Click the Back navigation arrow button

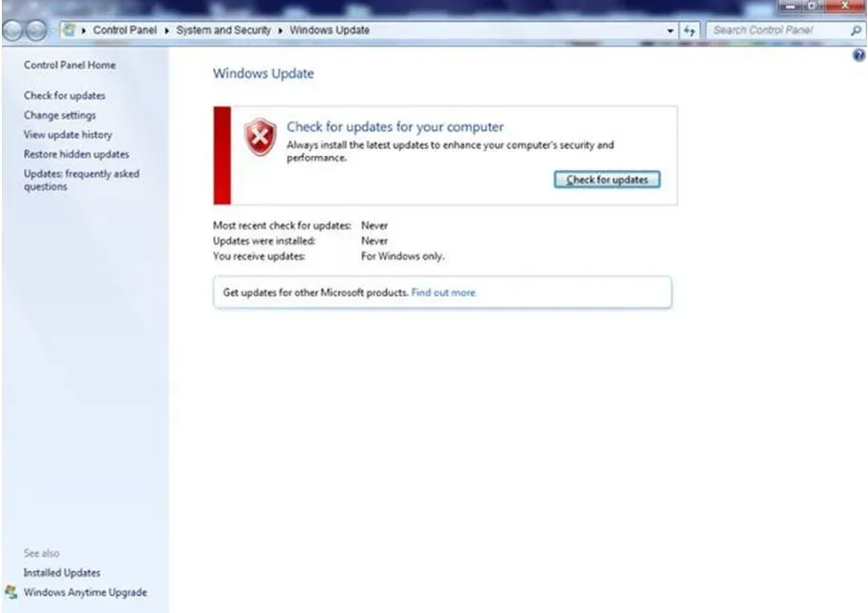click(x=12, y=31)
